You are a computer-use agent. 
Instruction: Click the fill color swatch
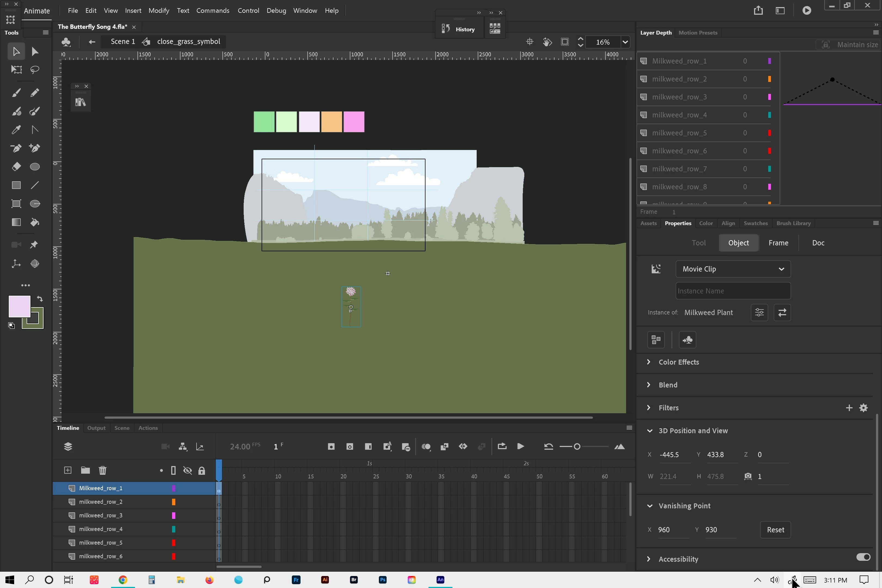click(20, 306)
